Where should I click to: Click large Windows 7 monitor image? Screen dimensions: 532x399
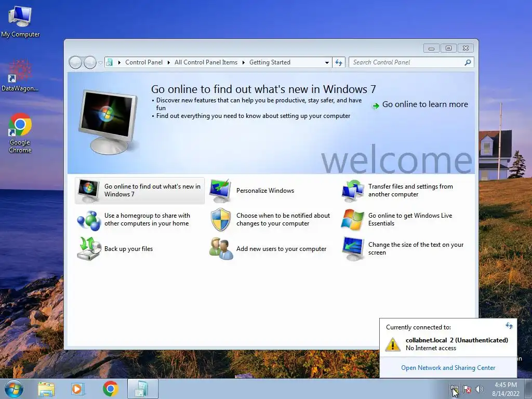109,121
